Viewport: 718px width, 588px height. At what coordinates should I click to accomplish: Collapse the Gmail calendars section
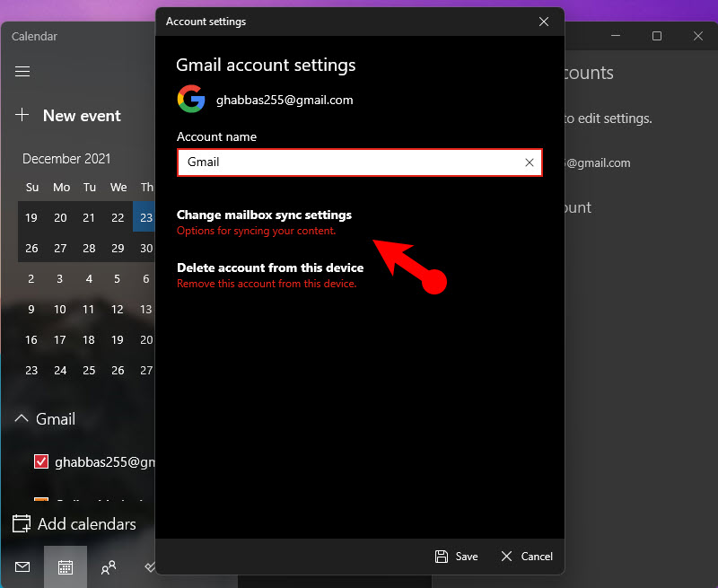pyautogui.click(x=22, y=418)
